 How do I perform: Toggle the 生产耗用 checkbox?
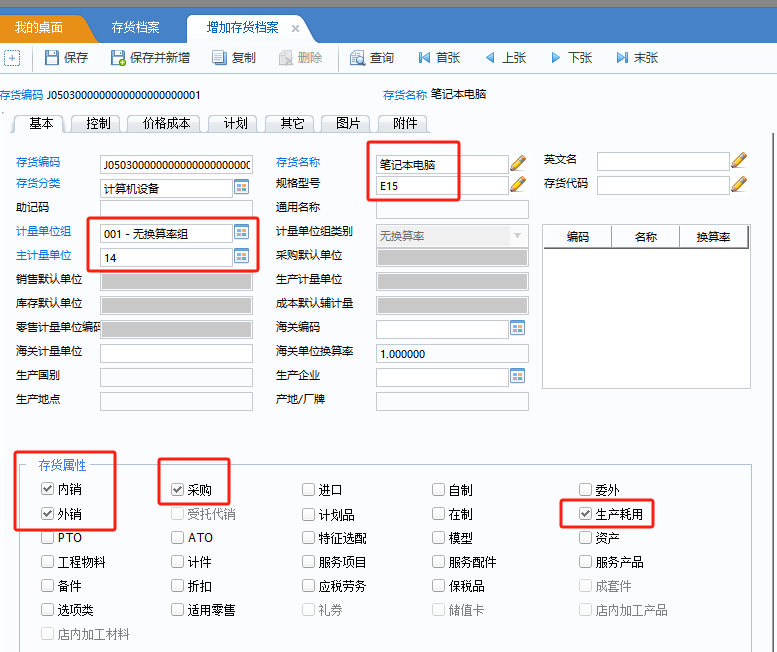click(x=586, y=514)
